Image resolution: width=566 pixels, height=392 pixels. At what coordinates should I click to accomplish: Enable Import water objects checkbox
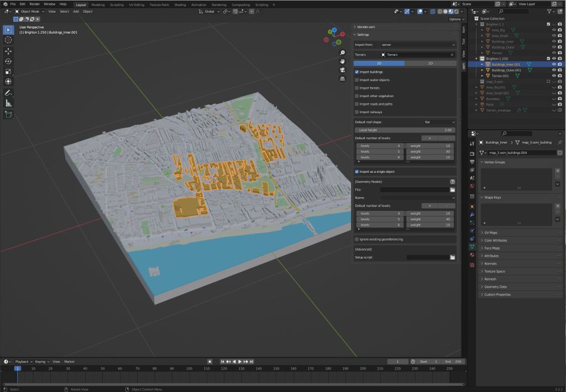tap(357, 80)
